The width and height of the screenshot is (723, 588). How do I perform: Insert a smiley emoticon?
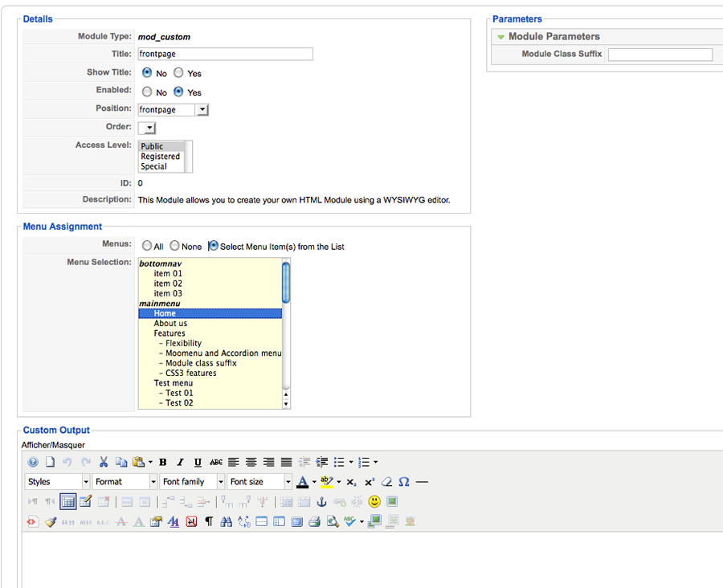[x=374, y=501]
